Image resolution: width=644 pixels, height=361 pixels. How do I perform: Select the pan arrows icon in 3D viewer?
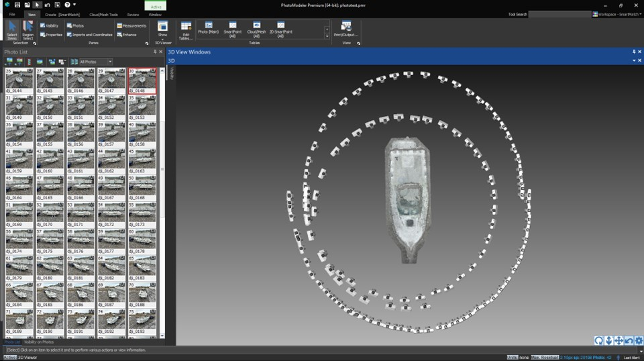(619, 341)
